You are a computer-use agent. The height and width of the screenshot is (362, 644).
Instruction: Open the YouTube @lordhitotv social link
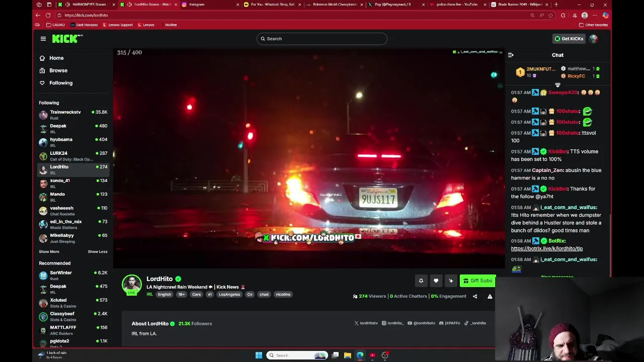tap(422, 323)
